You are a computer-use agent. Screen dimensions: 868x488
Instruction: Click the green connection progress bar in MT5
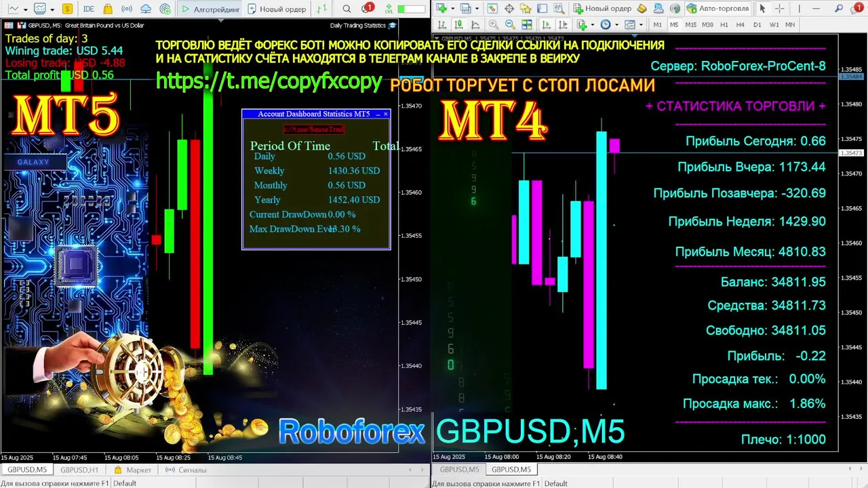(411, 9)
